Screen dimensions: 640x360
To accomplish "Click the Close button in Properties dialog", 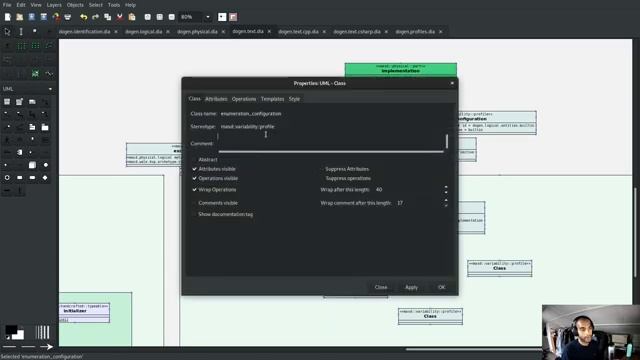I will pos(381,287).
